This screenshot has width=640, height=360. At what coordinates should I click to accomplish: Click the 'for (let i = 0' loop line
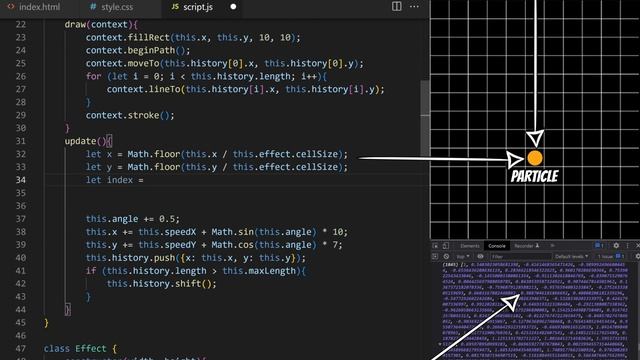pos(206,76)
